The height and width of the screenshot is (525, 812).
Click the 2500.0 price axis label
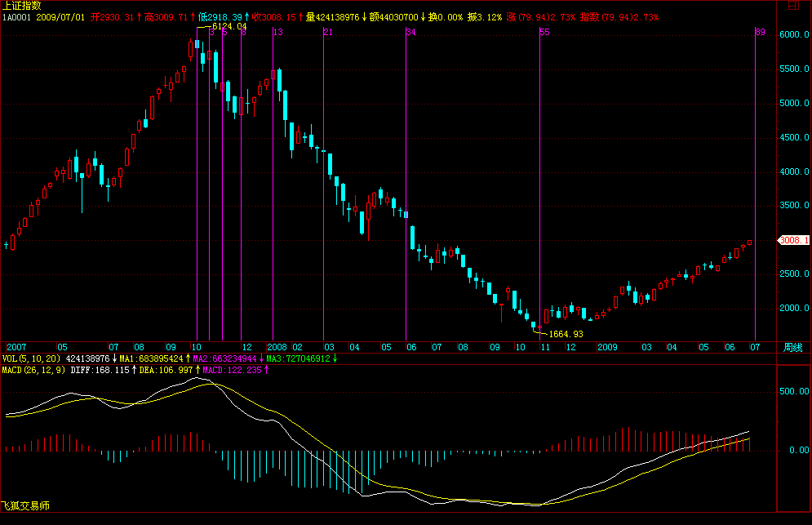pos(794,274)
